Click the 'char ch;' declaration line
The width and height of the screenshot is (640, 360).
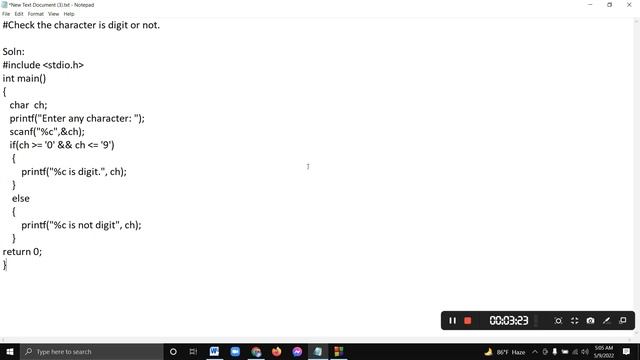click(29, 105)
